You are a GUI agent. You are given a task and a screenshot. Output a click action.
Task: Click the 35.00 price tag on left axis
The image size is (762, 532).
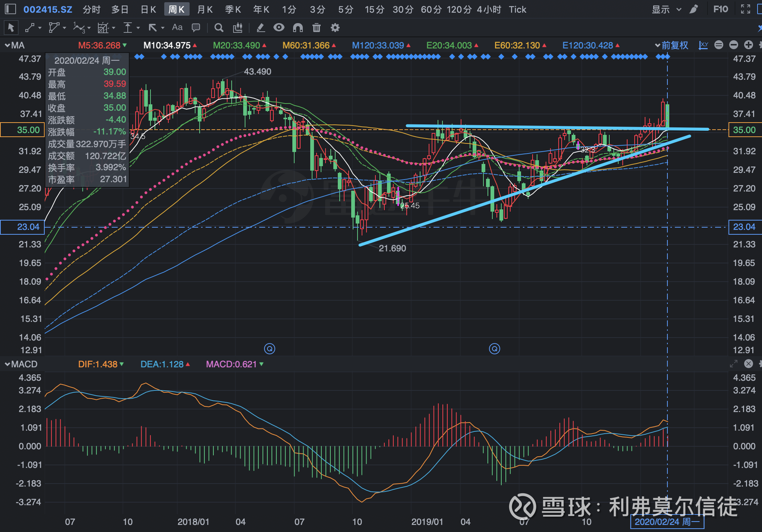click(22, 130)
